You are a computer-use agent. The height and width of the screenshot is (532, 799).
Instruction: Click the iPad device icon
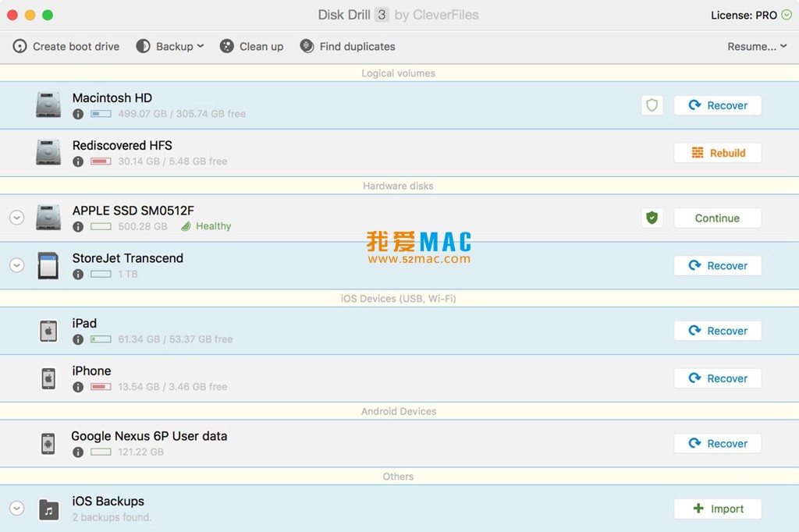tap(48, 331)
